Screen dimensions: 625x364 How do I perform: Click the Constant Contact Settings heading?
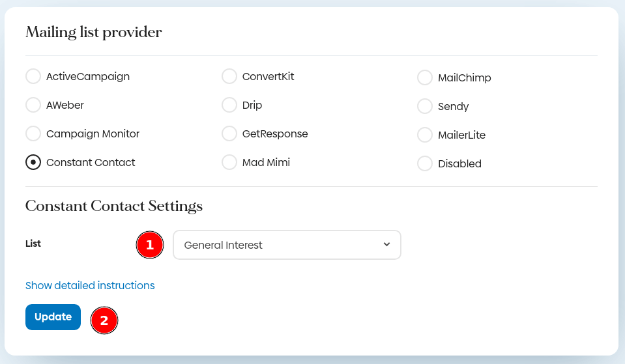114,206
